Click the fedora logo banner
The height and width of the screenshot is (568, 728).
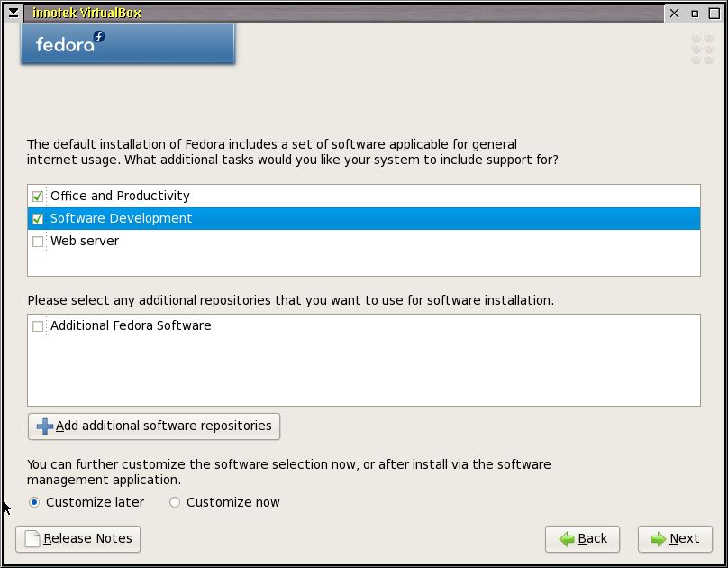pos(128,43)
